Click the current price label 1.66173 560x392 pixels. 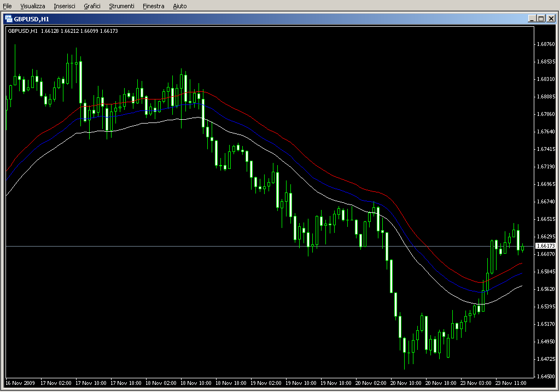tap(546, 246)
